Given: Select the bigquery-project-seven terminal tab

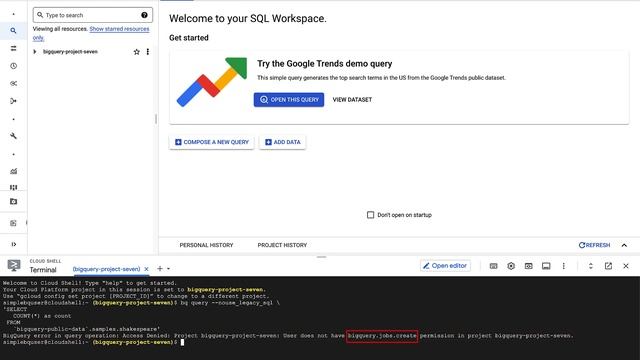Looking at the screenshot, I should [106, 269].
